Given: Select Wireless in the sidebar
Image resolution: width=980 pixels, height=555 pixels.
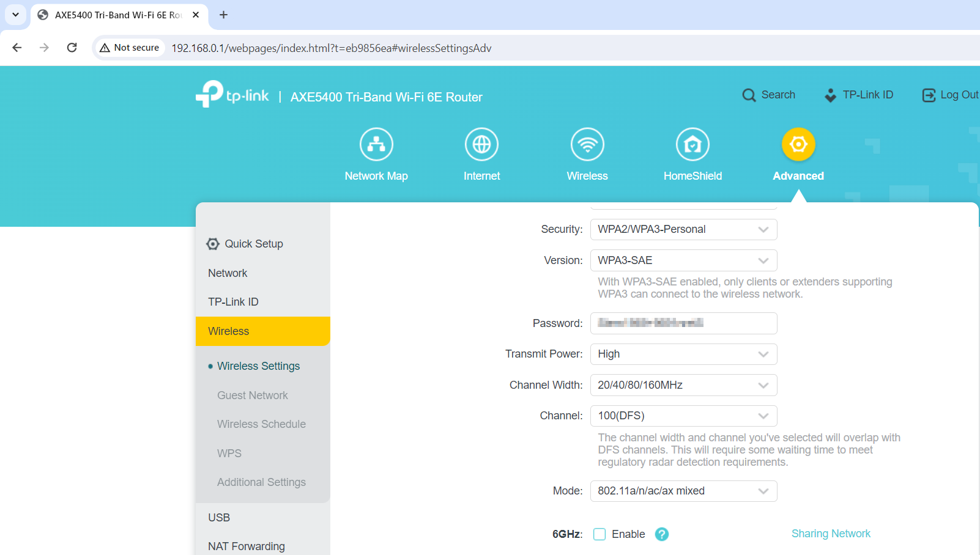Looking at the screenshot, I should point(263,331).
